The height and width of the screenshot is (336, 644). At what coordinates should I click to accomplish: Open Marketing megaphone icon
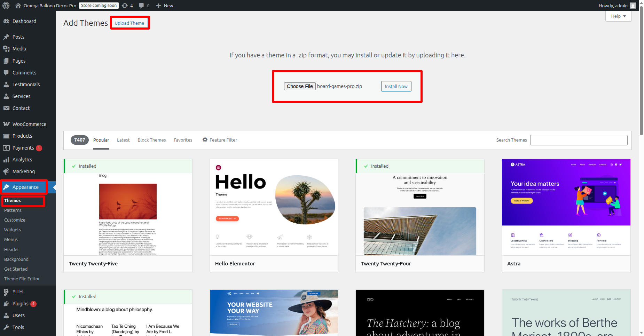pyautogui.click(x=6, y=171)
